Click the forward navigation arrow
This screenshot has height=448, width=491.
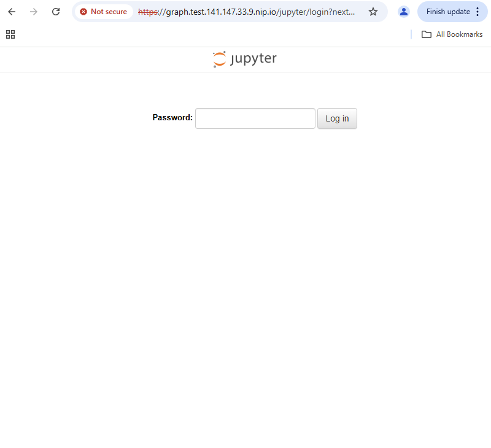pyautogui.click(x=34, y=12)
